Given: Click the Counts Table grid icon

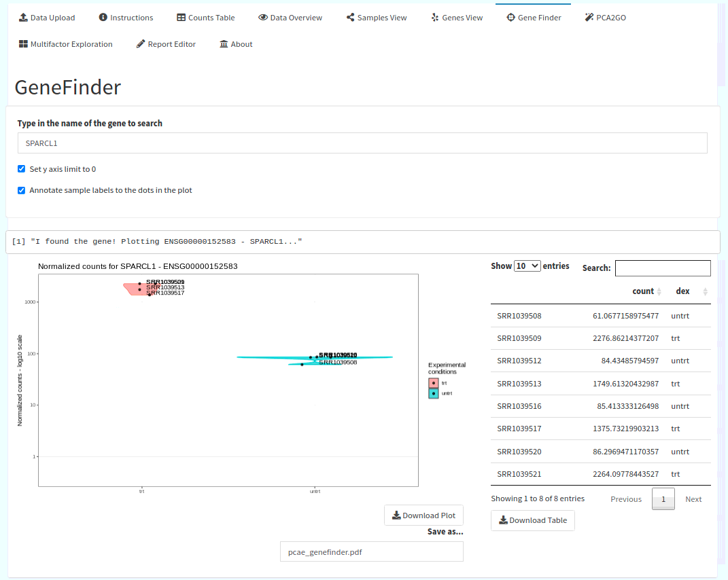Looking at the screenshot, I should coord(181,18).
